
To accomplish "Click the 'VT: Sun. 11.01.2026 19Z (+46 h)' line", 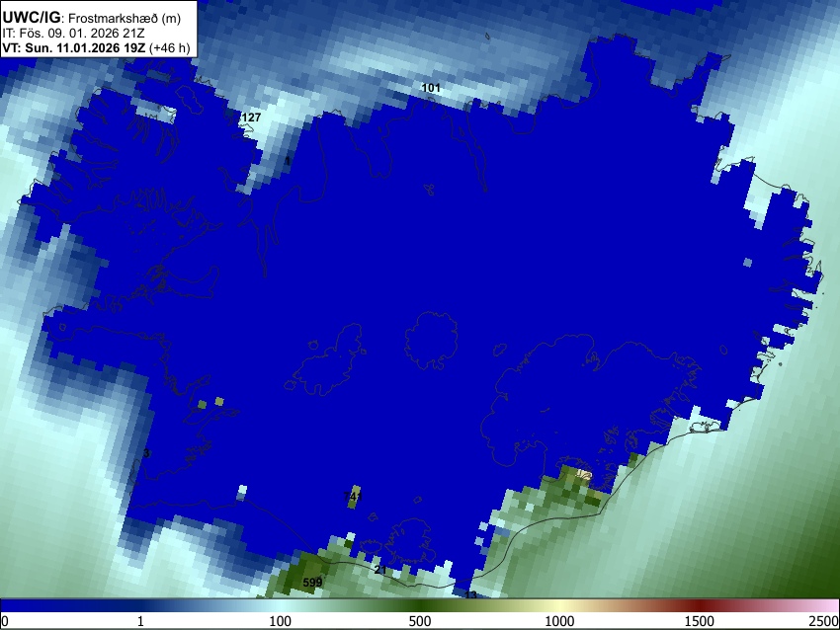I will pos(96,47).
